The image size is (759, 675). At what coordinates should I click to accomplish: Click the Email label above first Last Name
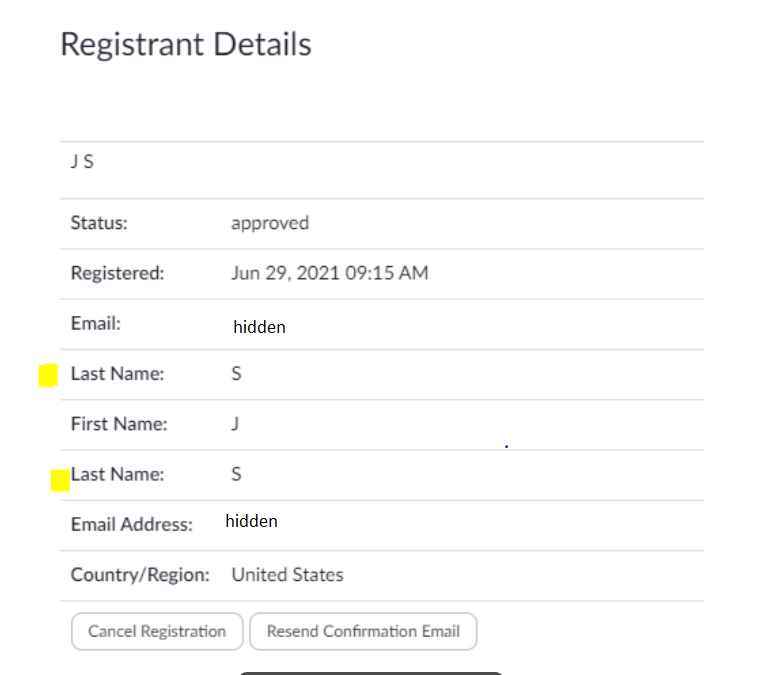coord(95,323)
